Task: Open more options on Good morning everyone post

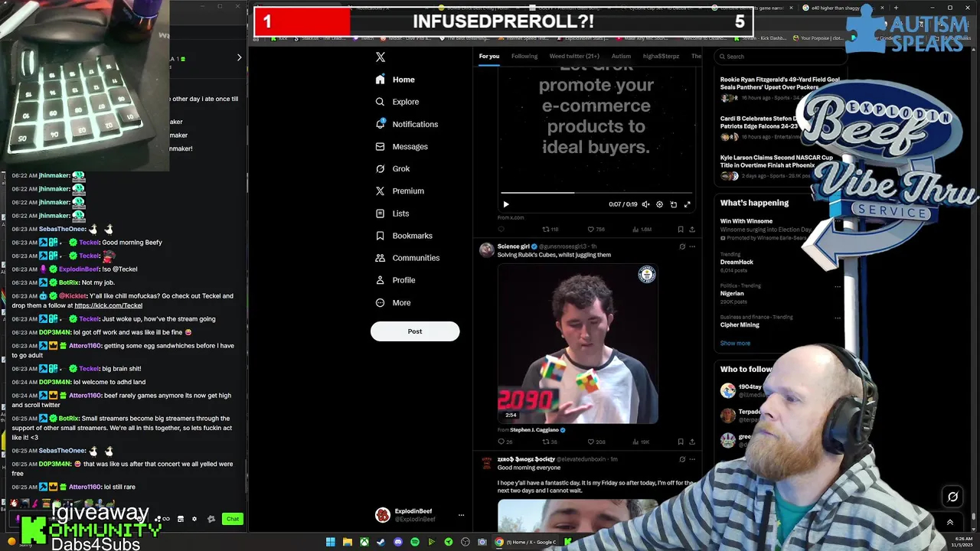Action: [x=692, y=459]
